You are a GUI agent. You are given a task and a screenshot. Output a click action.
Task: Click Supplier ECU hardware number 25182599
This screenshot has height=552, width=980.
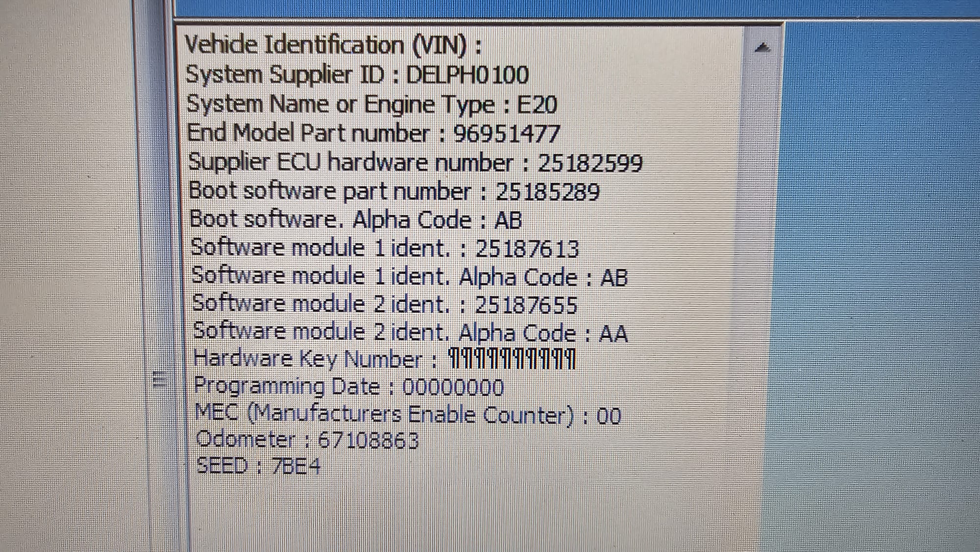tap(416, 162)
